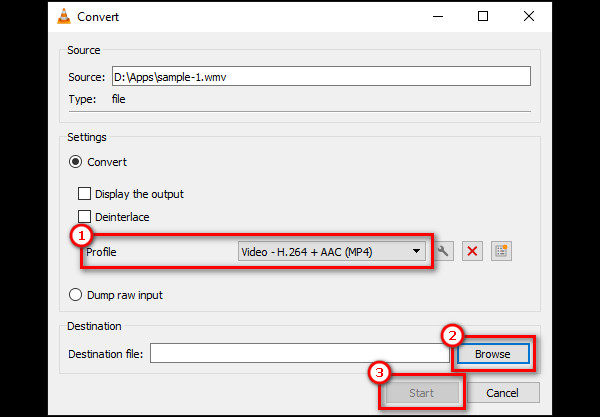Toggle the Deinterlace checkbox
Image resolution: width=600 pixels, height=417 pixels.
85,217
